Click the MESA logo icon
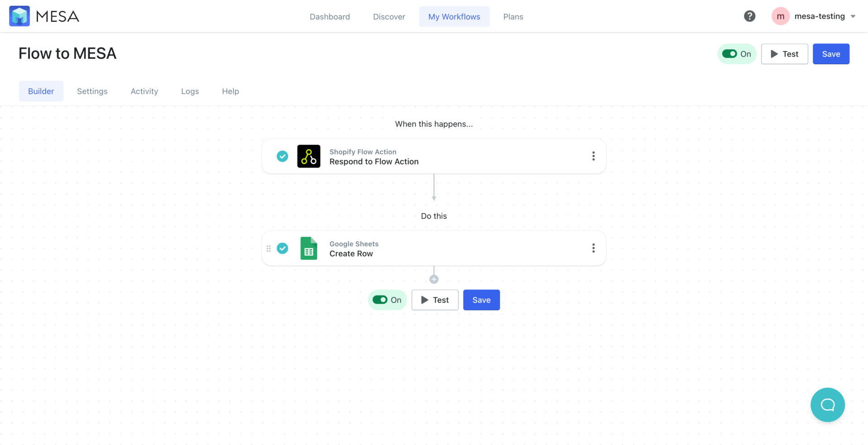This screenshot has height=445, width=868. [19, 16]
